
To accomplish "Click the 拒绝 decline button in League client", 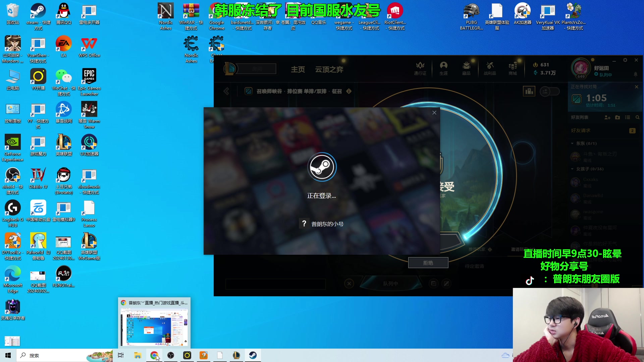I will [x=428, y=263].
